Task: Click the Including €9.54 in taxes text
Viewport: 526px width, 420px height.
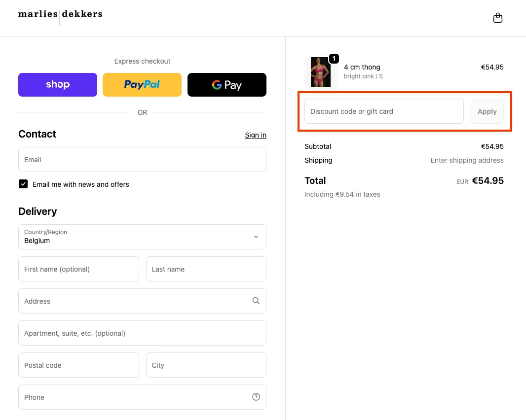Action: pos(342,194)
